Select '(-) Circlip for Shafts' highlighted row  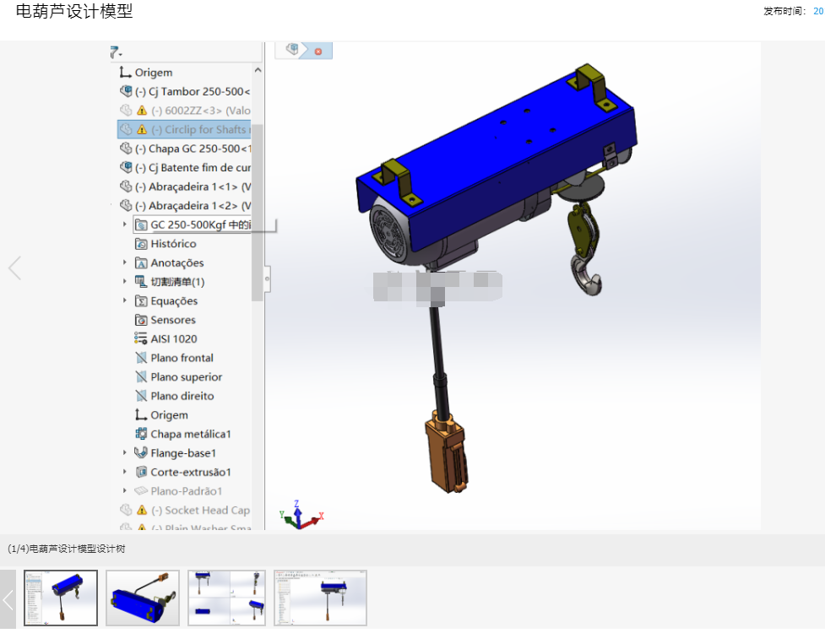184,129
